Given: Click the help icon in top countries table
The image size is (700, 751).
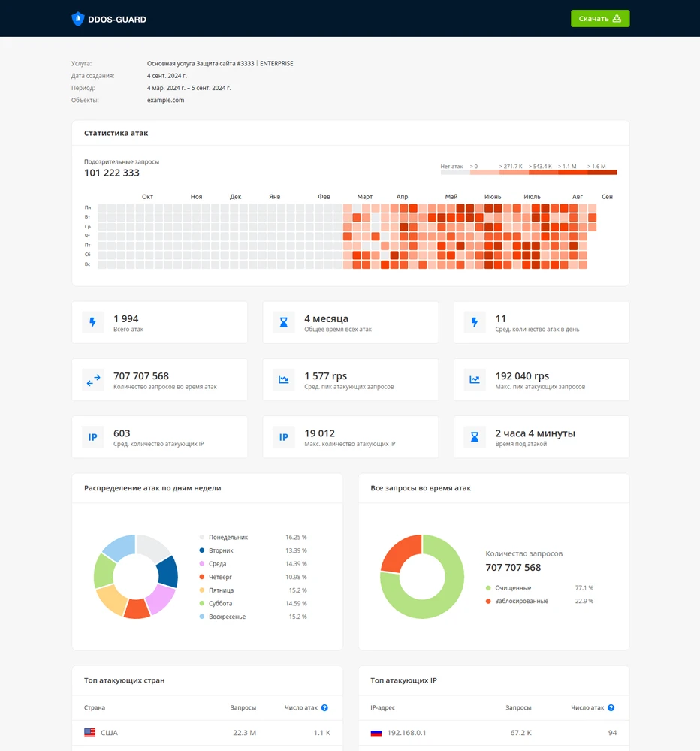Looking at the screenshot, I should [324, 708].
